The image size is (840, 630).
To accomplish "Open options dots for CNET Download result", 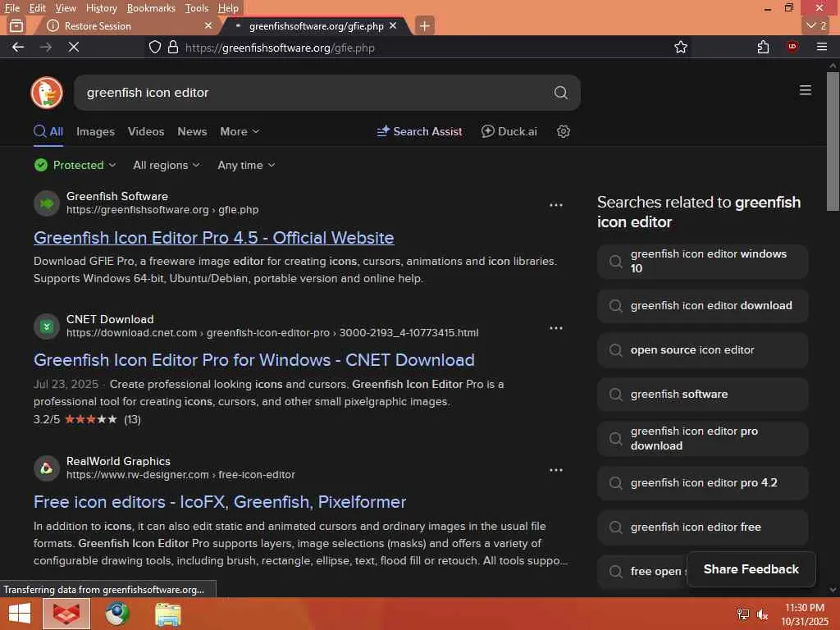I will click(x=555, y=328).
